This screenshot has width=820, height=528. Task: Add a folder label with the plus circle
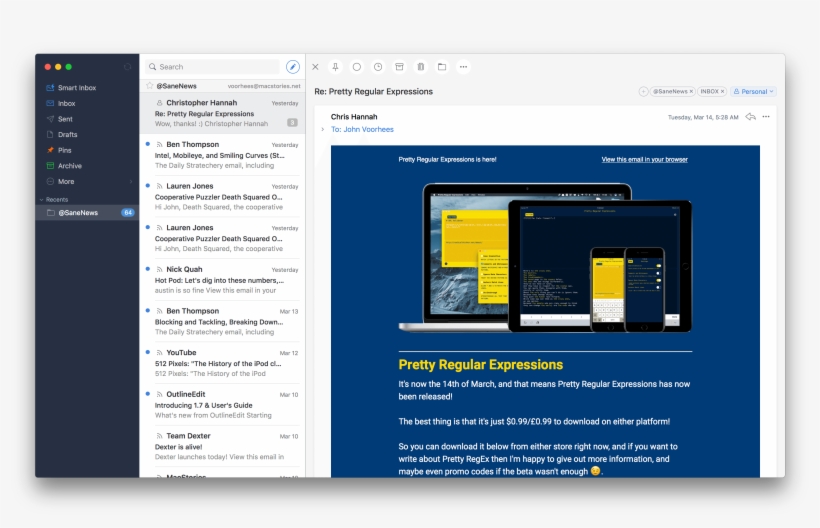coord(643,91)
